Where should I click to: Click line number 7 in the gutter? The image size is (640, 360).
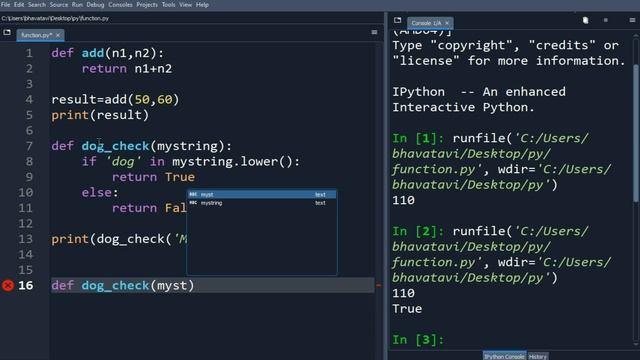(29, 146)
